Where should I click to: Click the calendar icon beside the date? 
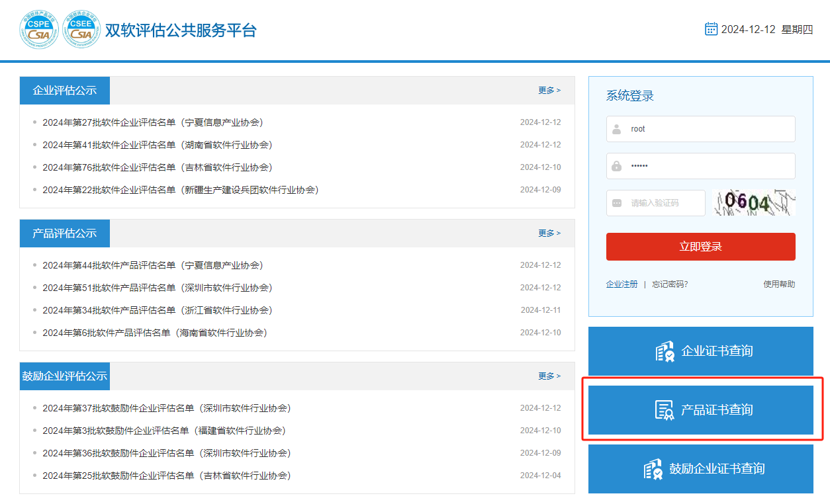711,29
